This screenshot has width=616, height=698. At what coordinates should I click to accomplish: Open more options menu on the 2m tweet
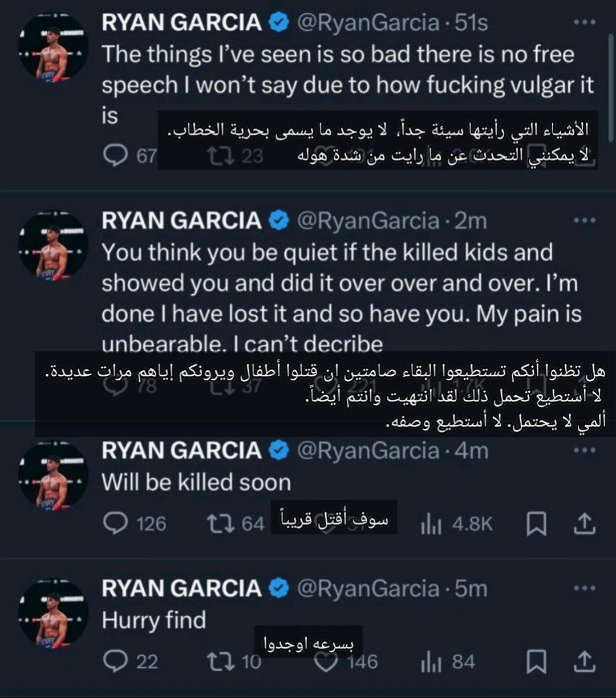point(583,220)
